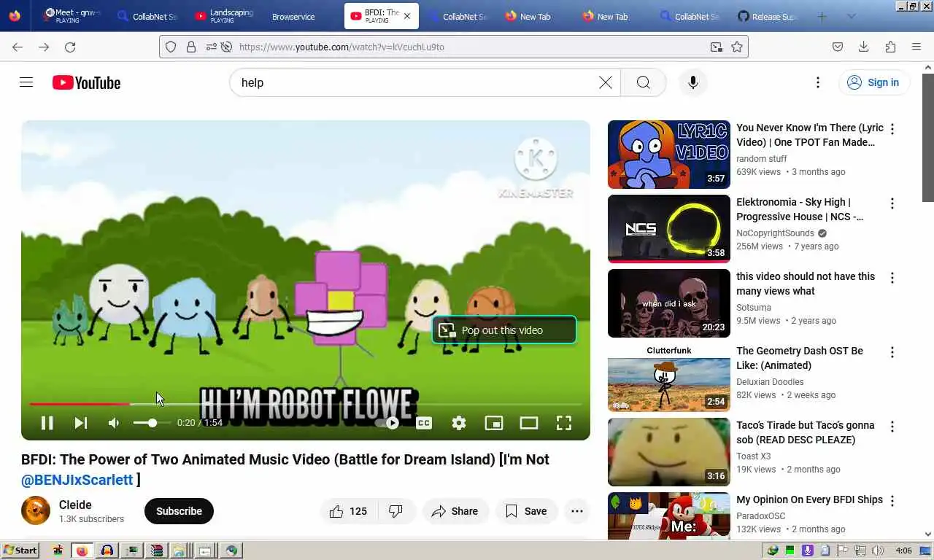Toggle picture-in-picture icon in address bar

(x=717, y=47)
